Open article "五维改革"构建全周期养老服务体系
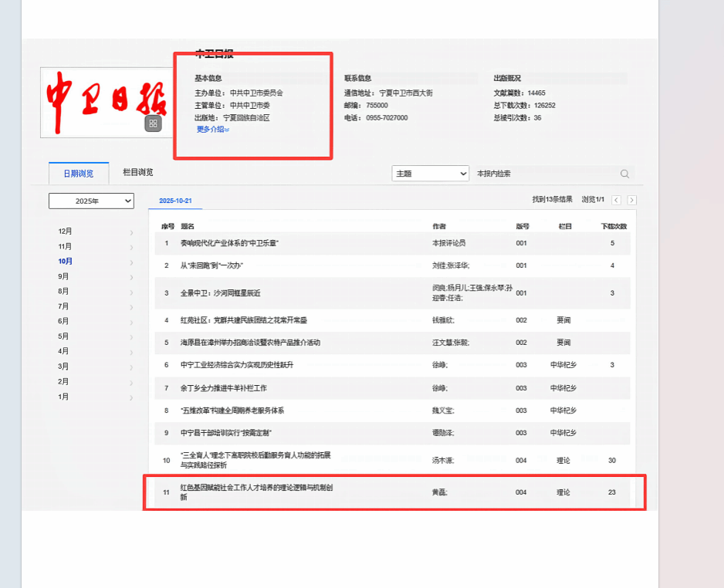This screenshot has width=724, height=588. point(232,411)
